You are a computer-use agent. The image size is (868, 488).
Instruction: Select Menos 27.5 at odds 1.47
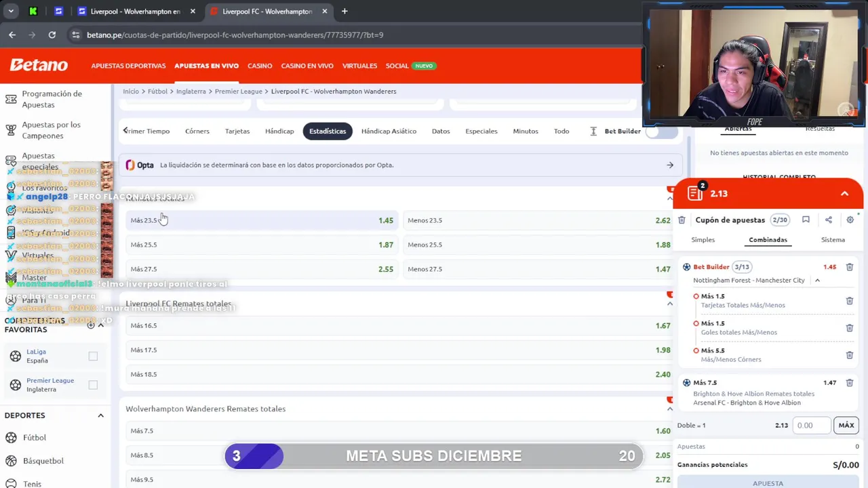[538, 269]
